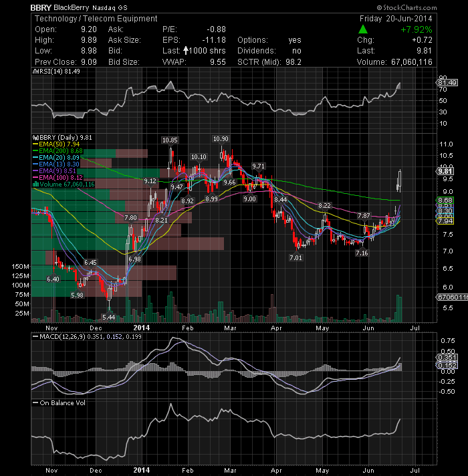Click the 8.44 price label

pyautogui.click(x=280, y=199)
